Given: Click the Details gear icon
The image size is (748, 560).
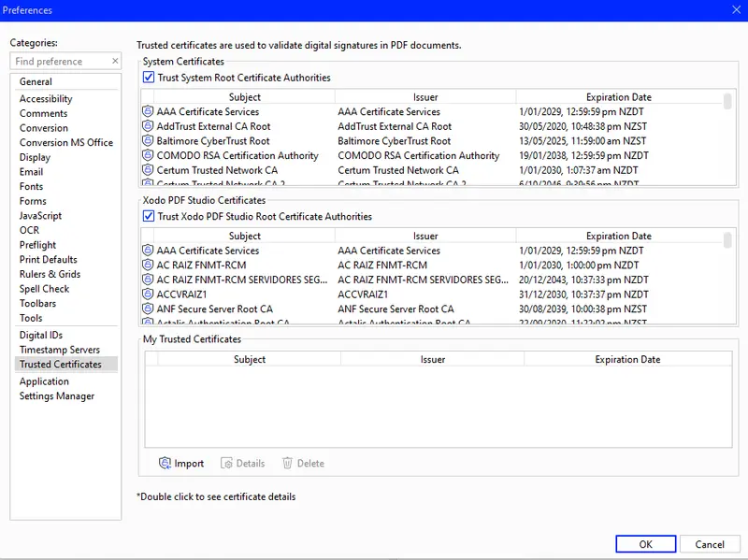Looking at the screenshot, I should 226,463.
